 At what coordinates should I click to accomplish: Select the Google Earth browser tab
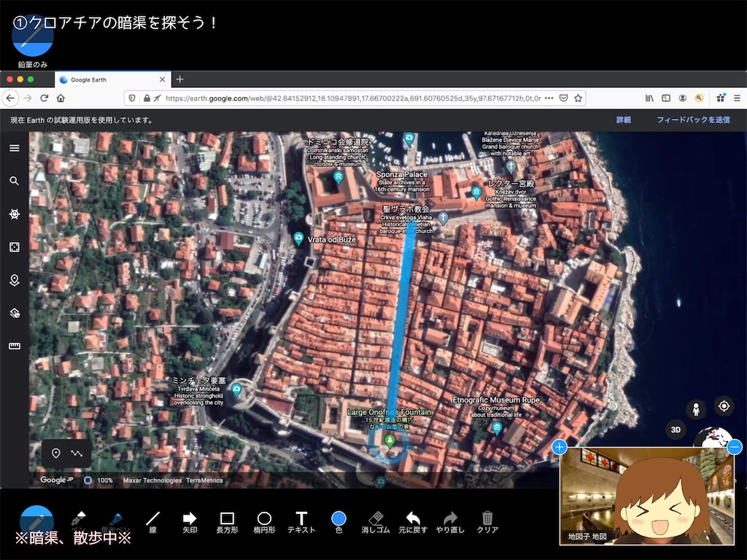click(x=112, y=79)
